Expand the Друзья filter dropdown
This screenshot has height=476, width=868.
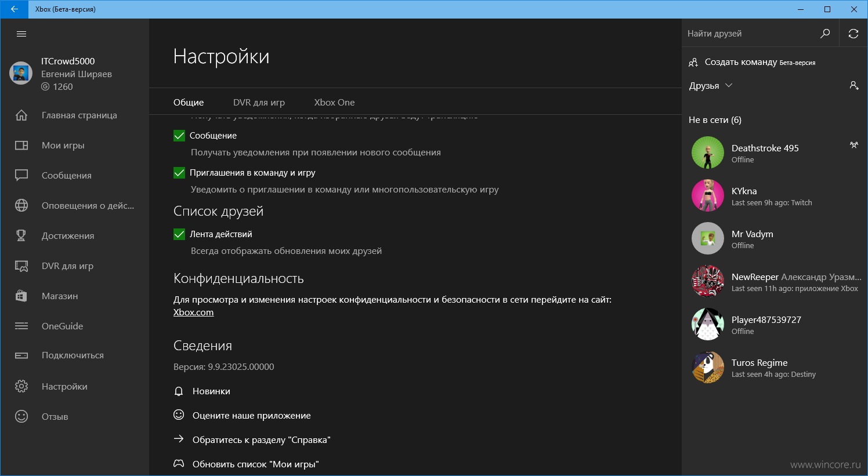711,86
